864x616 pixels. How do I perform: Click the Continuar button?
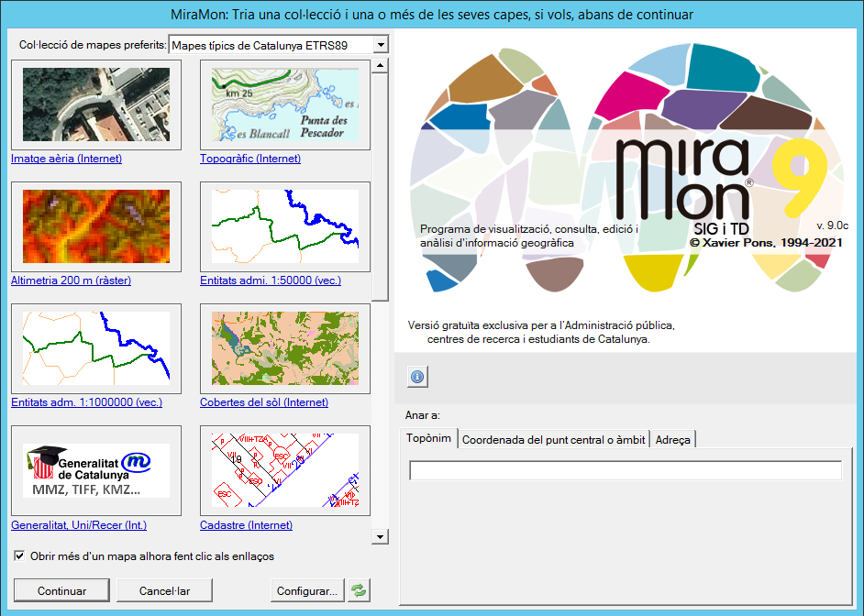click(x=61, y=590)
